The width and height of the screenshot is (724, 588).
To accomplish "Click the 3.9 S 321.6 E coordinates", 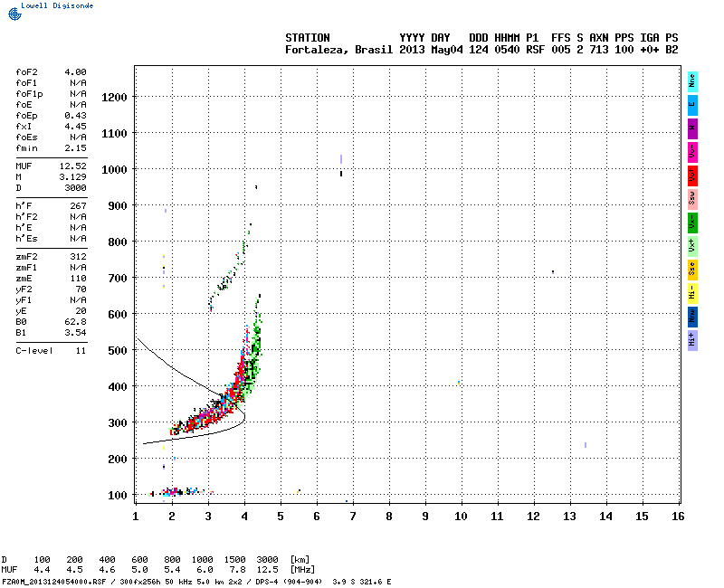I will pyautogui.click(x=361, y=582).
